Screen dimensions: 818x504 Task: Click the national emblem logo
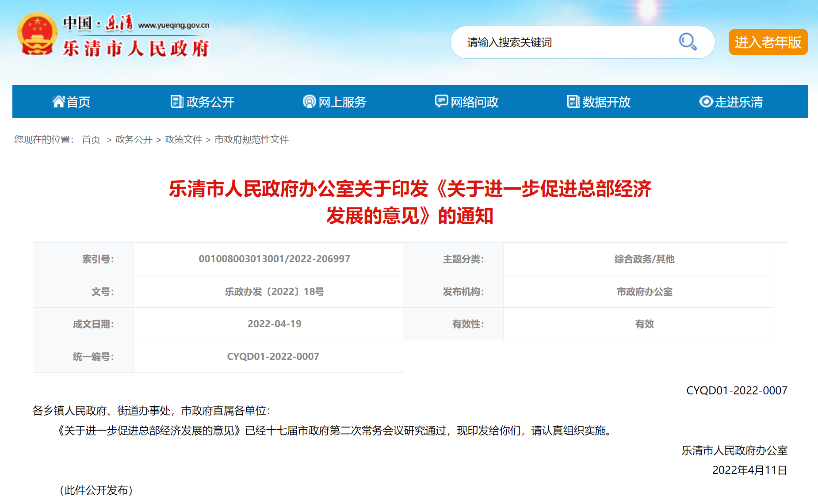37,34
